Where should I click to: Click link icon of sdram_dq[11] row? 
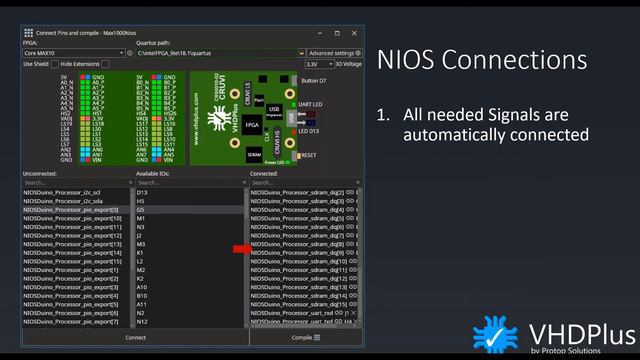pos(353,270)
